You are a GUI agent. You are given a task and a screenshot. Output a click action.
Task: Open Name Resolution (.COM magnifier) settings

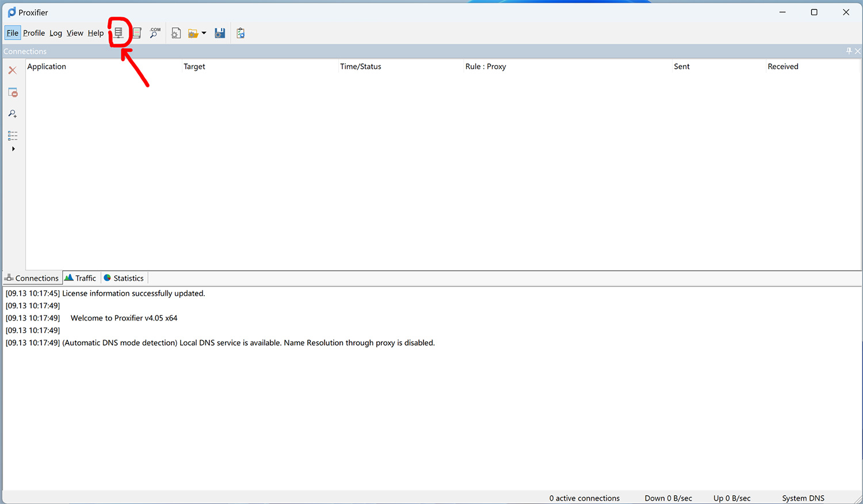click(155, 33)
